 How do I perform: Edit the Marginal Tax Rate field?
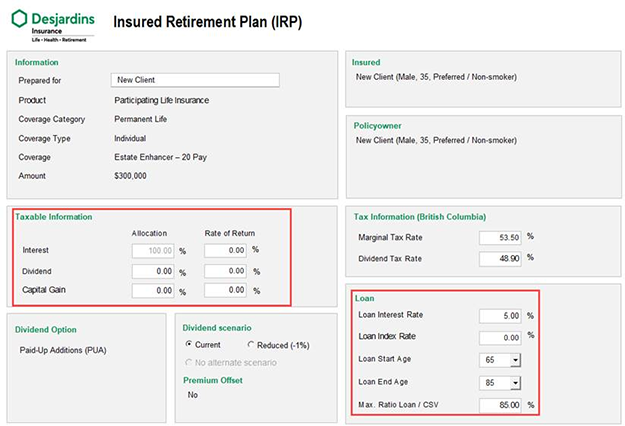tap(500, 238)
